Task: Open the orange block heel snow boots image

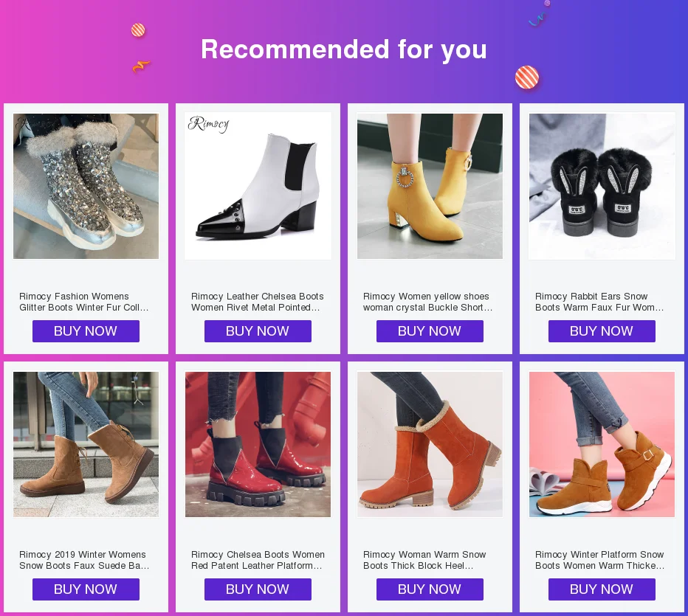Action: pos(430,445)
